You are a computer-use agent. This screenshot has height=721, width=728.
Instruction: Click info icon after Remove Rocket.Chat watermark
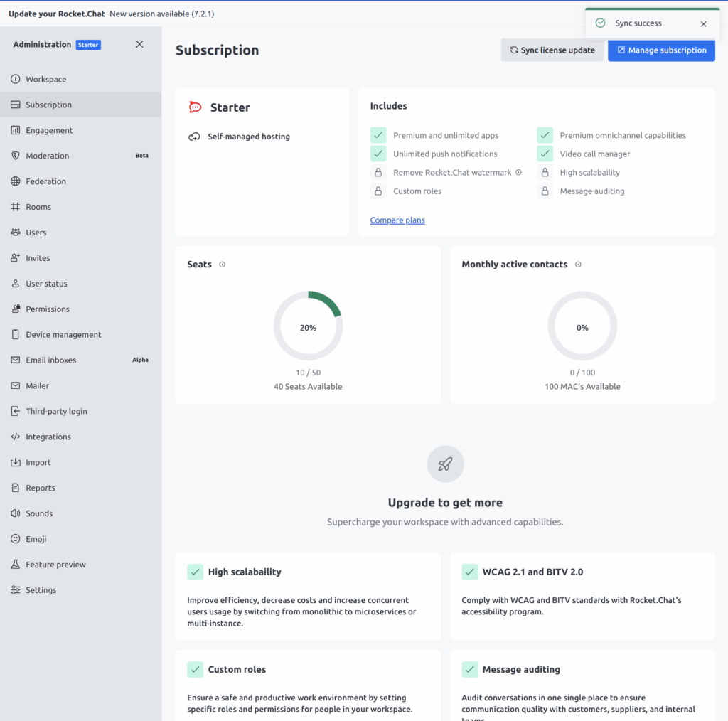(x=518, y=172)
